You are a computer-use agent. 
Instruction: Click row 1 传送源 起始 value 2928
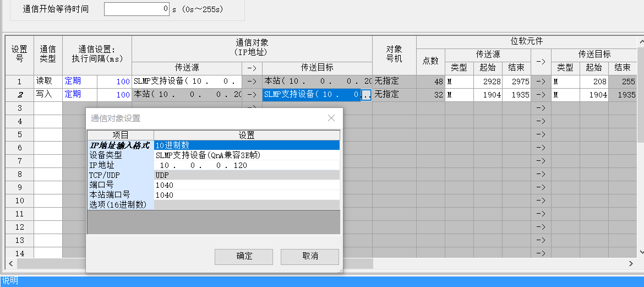click(x=488, y=82)
